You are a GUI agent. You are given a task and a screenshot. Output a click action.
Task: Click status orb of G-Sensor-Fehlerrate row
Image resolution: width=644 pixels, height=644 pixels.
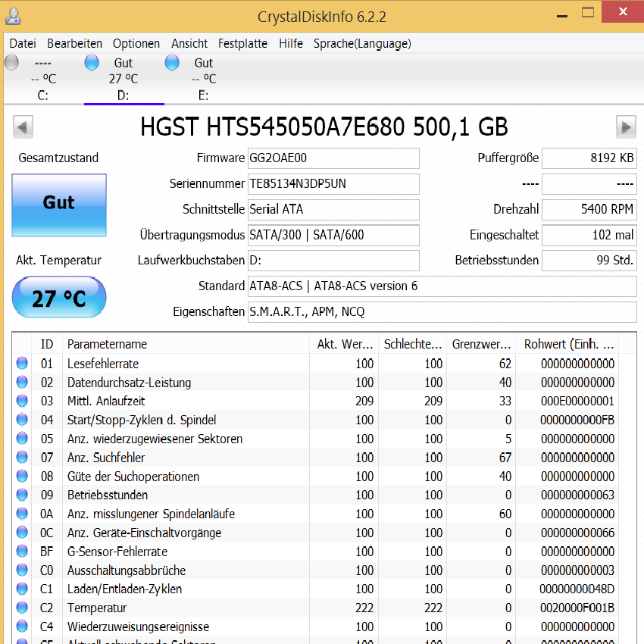click(22, 552)
